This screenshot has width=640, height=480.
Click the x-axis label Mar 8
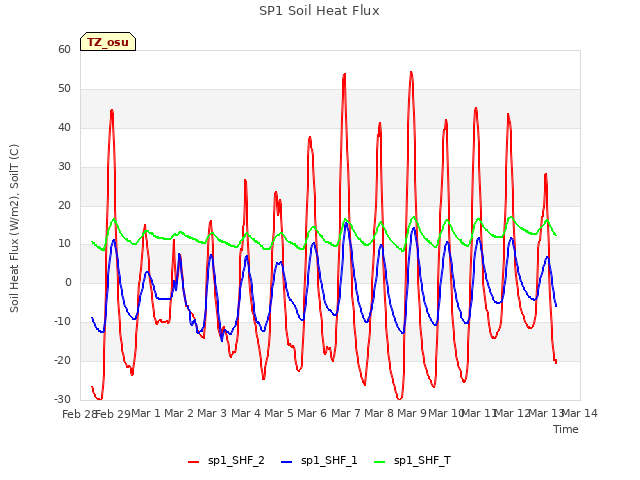click(379, 413)
